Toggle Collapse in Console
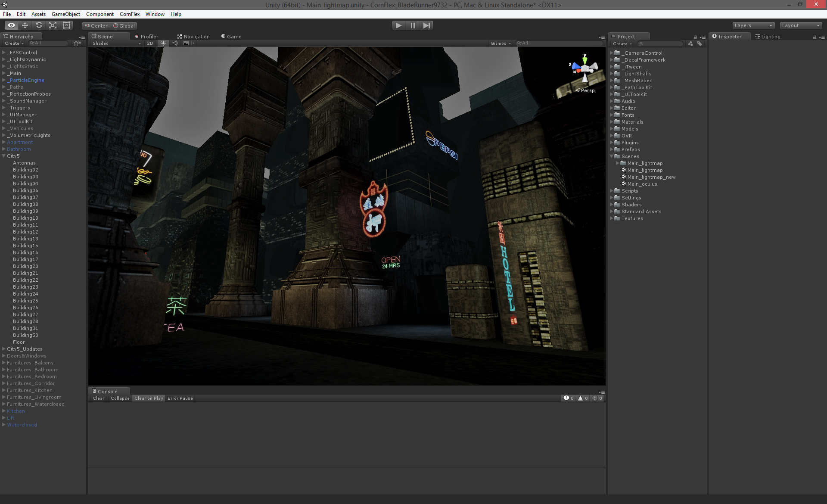The height and width of the screenshot is (504, 827). click(120, 398)
